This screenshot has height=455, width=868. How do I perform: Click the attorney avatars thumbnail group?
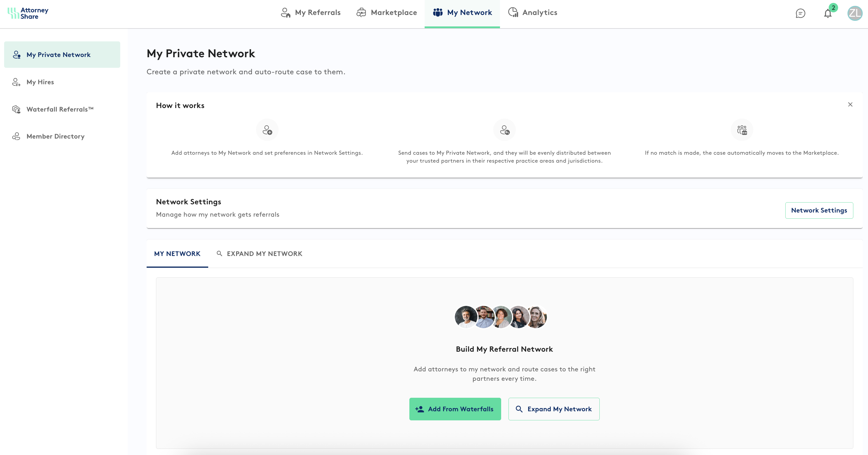pyautogui.click(x=501, y=317)
